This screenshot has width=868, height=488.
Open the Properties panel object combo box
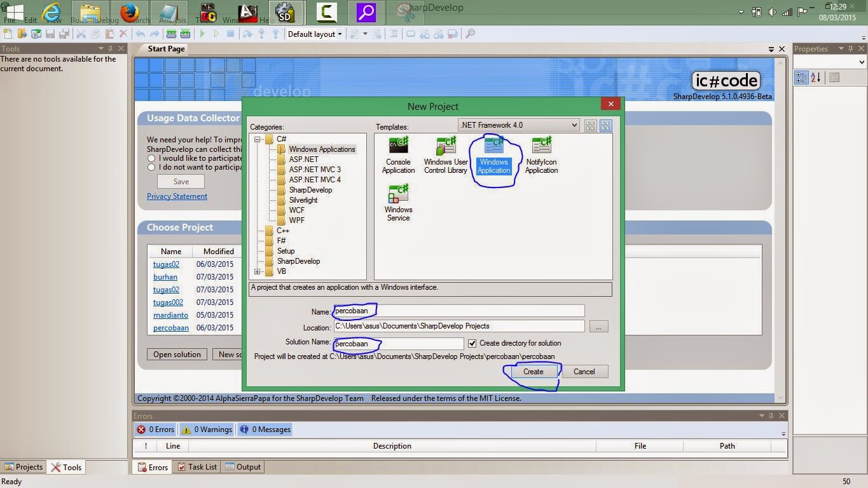pyautogui.click(x=830, y=62)
